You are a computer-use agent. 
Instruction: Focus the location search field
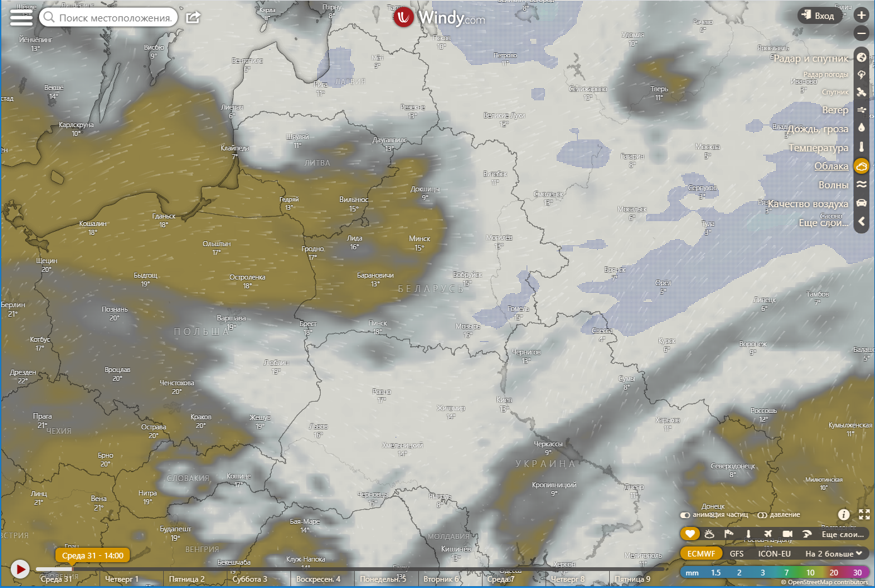tap(108, 18)
